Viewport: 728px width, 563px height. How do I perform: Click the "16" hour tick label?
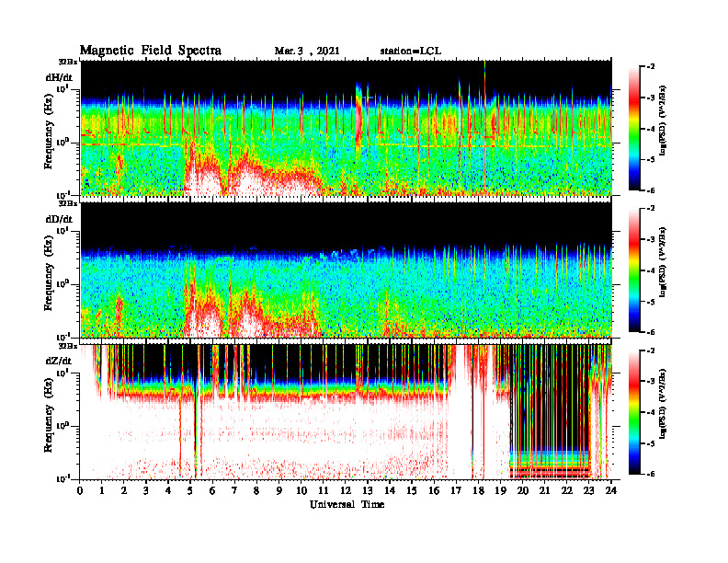point(434,491)
